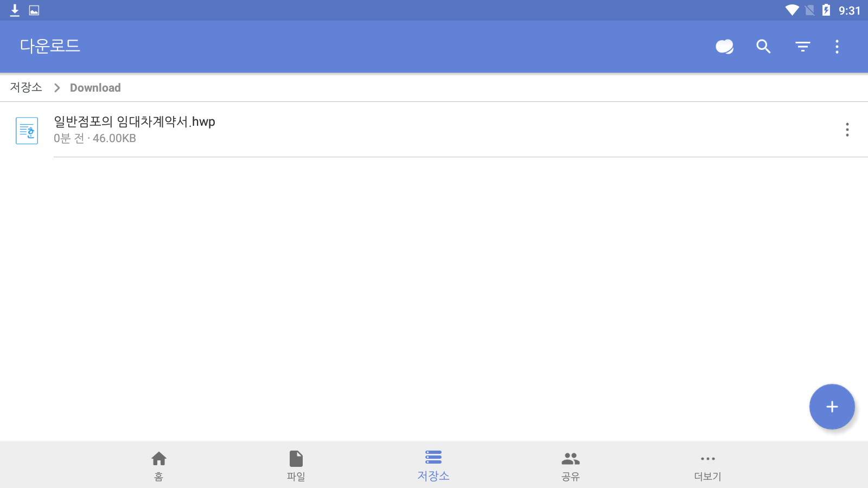Viewport: 868px width, 488px height.
Task: Select Download breadcrumb folder
Action: point(95,88)
